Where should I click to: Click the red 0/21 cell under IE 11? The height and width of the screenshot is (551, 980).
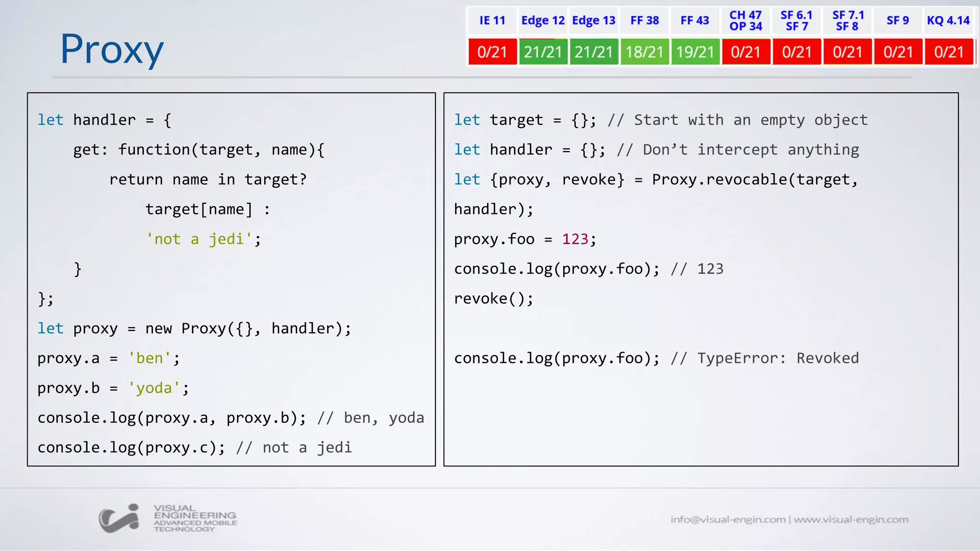pos(492,52)
